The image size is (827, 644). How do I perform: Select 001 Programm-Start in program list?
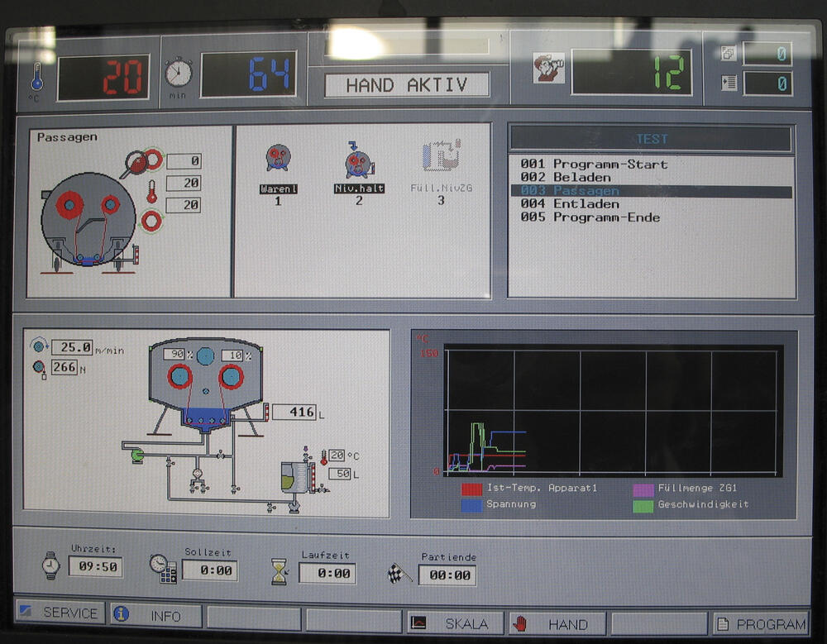click(593, 164)
